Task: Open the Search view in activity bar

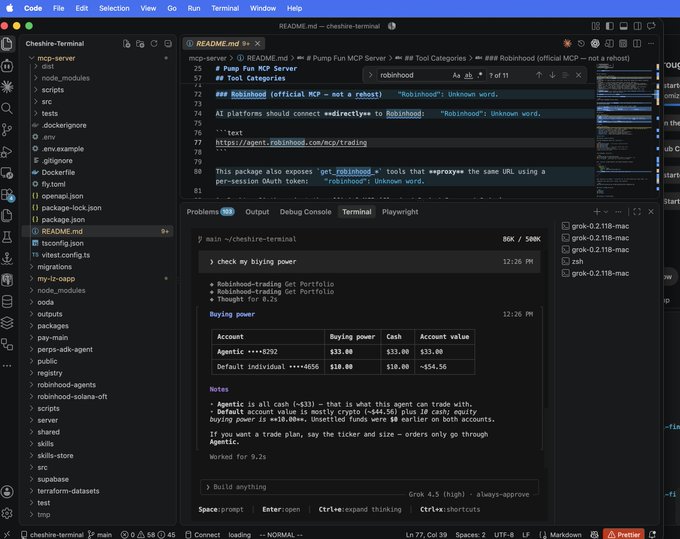Action: click(7, 108)
